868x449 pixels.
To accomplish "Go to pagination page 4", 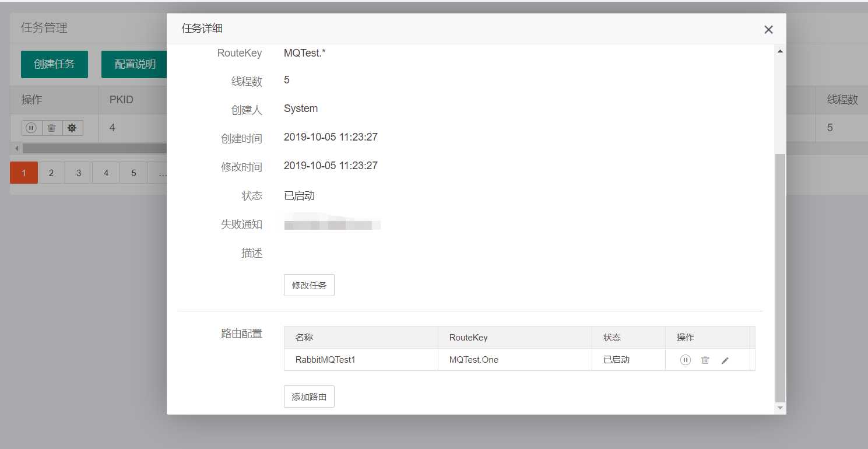I will tap(106, 173).
